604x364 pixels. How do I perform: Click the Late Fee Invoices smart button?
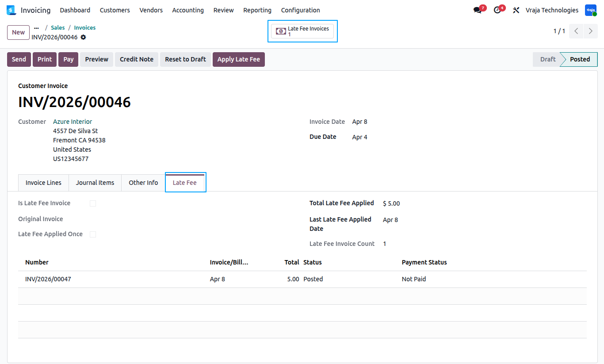(302, 31)
